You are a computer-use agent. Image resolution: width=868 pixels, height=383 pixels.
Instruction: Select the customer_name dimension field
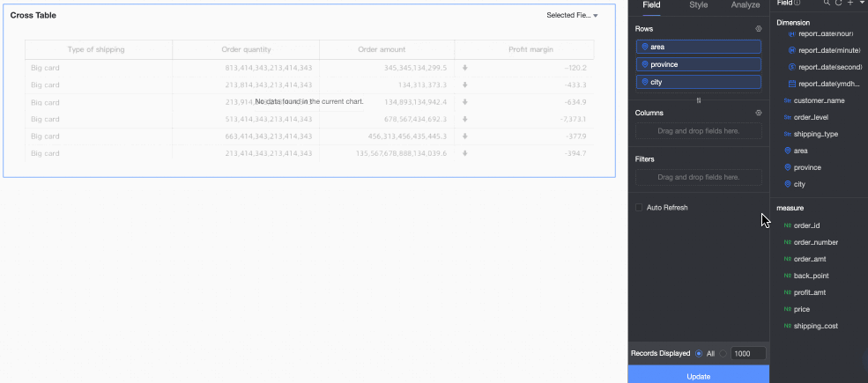[x=819, y=101]
